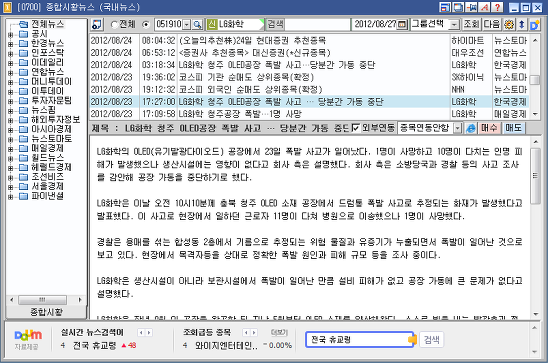Open help with the red question mark
The width and height of the screenshot is (548, 363).
(497, 7)
